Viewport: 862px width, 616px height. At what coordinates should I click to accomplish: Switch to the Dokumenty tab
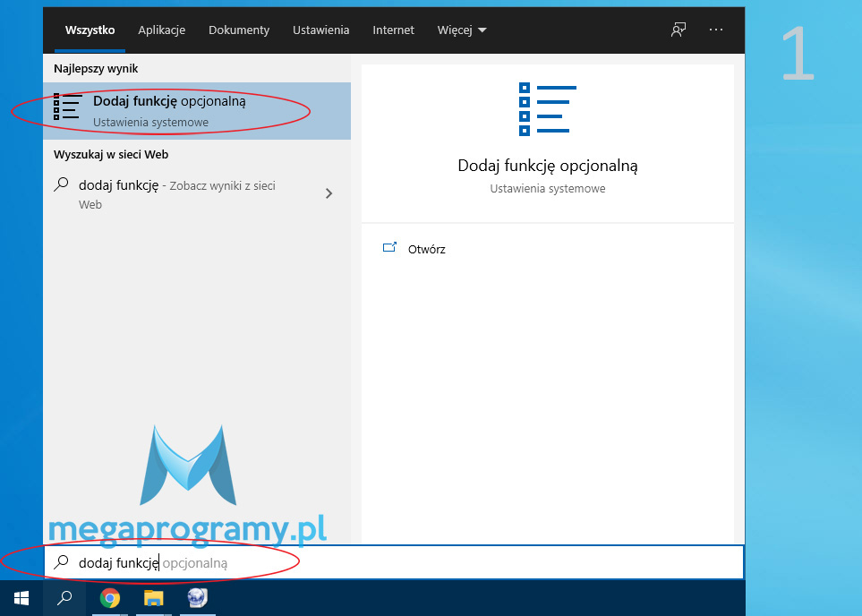pyautogui.click(x=239, y=30)
